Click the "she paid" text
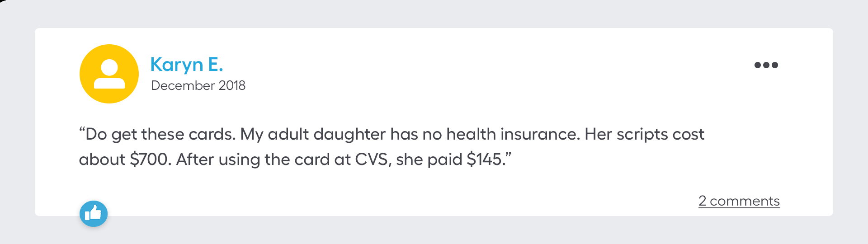Image resolution: width=868 pixels, height=244 pixels. point(429,160)
